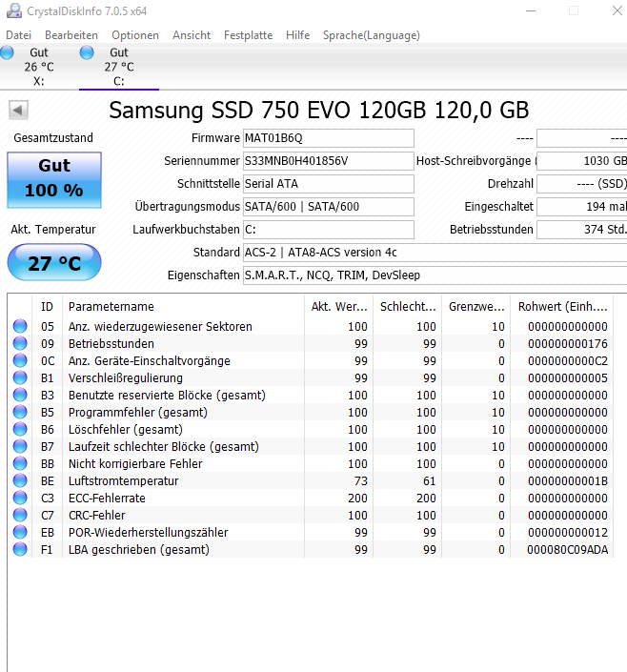
Task: Open the Bearbeiten menu
Action: pyautogui.click(x=71, y=35)
